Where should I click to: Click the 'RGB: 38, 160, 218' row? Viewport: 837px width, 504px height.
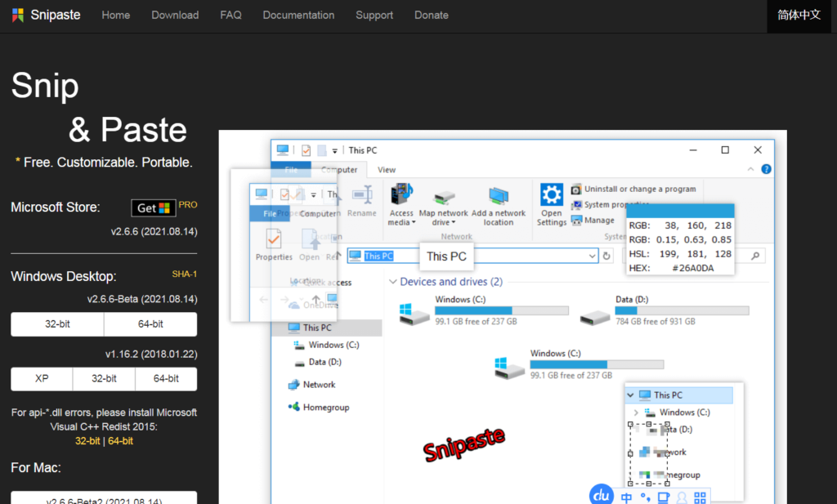click(680, 225)
